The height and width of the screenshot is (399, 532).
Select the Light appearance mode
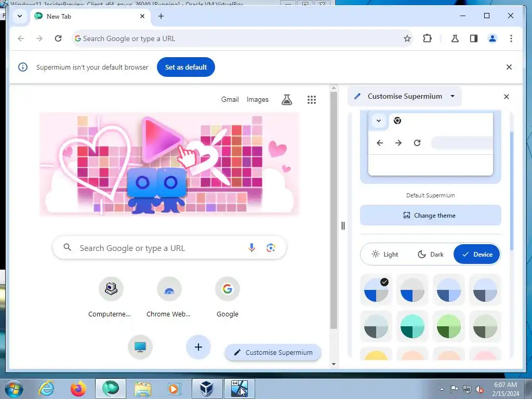(x=385, y=254)
